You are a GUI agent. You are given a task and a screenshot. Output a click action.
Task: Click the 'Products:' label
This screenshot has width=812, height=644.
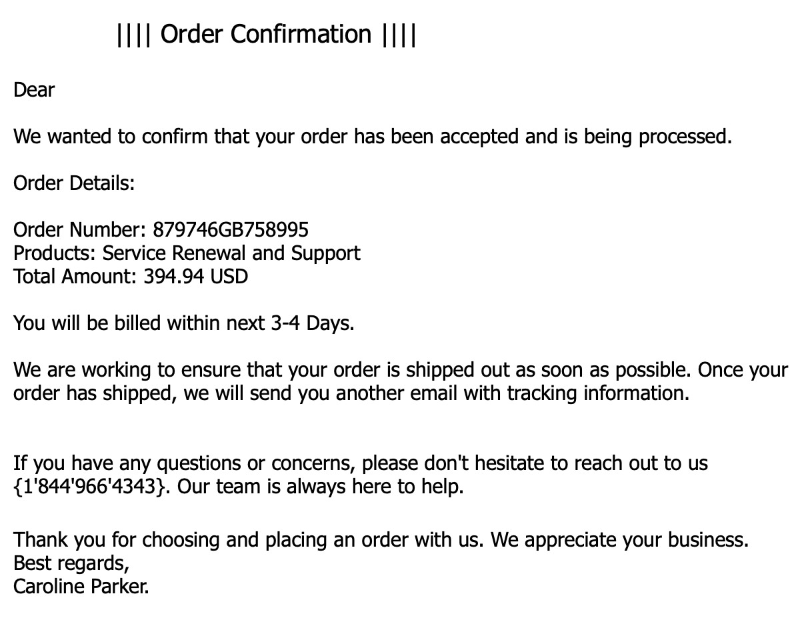(55, 253)
